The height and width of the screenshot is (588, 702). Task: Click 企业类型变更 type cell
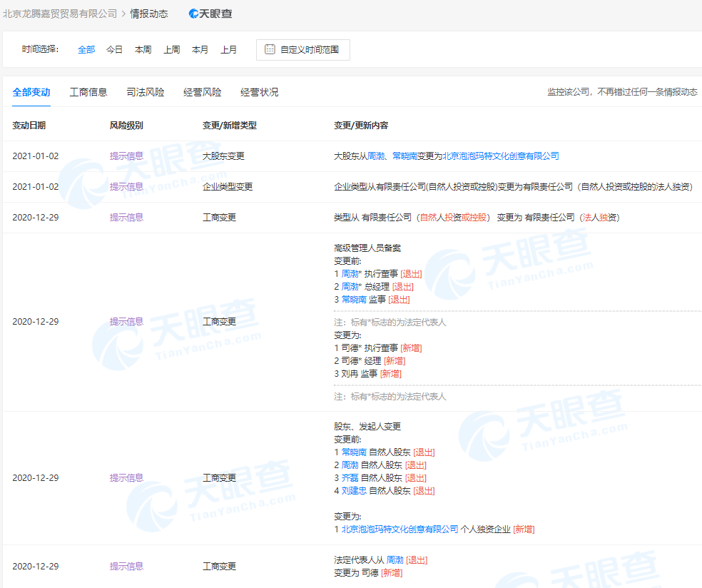(x=228, y=187)
